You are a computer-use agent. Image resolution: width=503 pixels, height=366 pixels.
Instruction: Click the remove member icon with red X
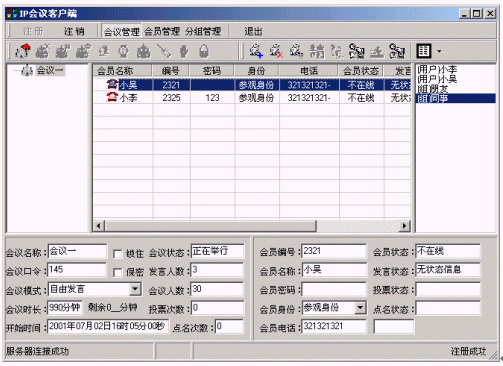click(x=276, y=51)
